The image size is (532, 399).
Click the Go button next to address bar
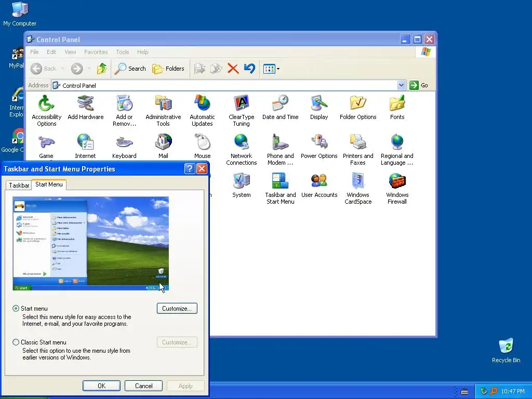pyautogui.click(x=419, y=85)
